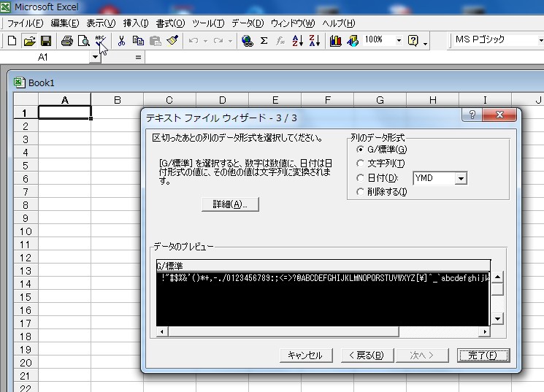544x392 pixels.
Task: Select the 日付(D) radio button
Action: pos(361,178)
